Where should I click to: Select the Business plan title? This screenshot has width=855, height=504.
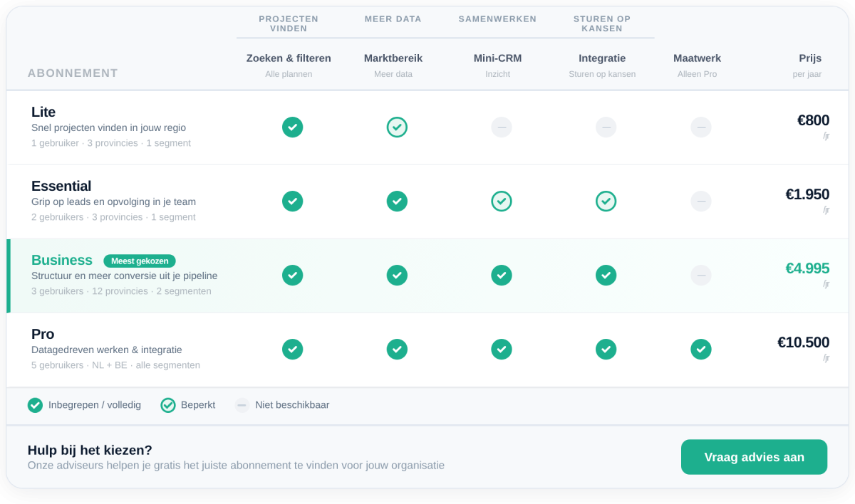(62, 261)
